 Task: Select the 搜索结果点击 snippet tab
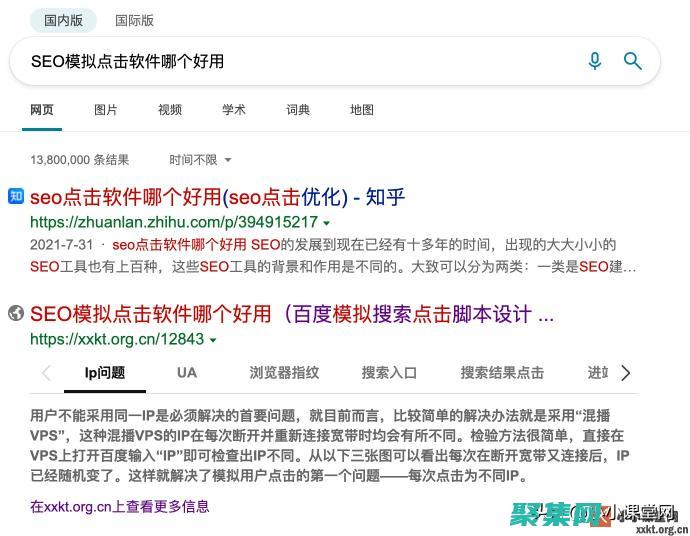pos(502,373)
